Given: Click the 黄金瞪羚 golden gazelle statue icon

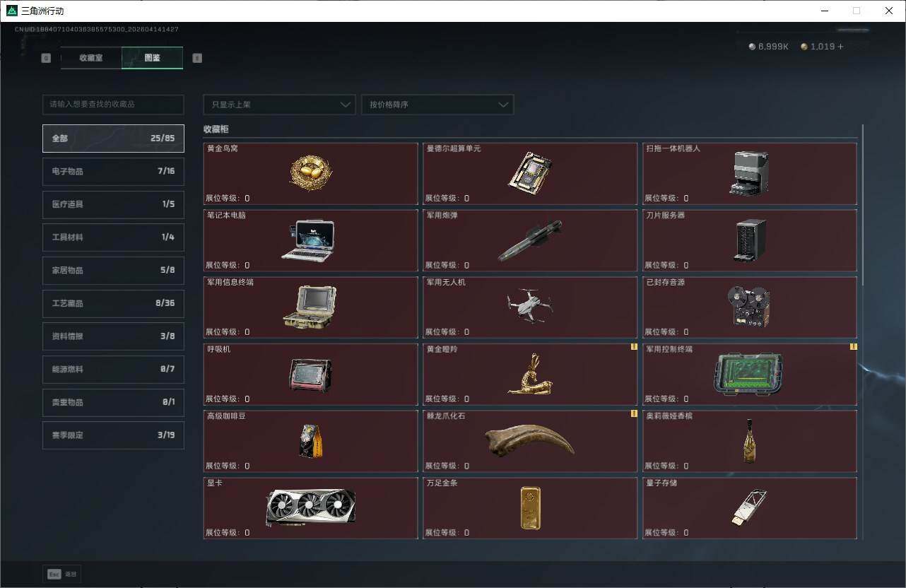Looking at the screenshot, I should [529, 373].
